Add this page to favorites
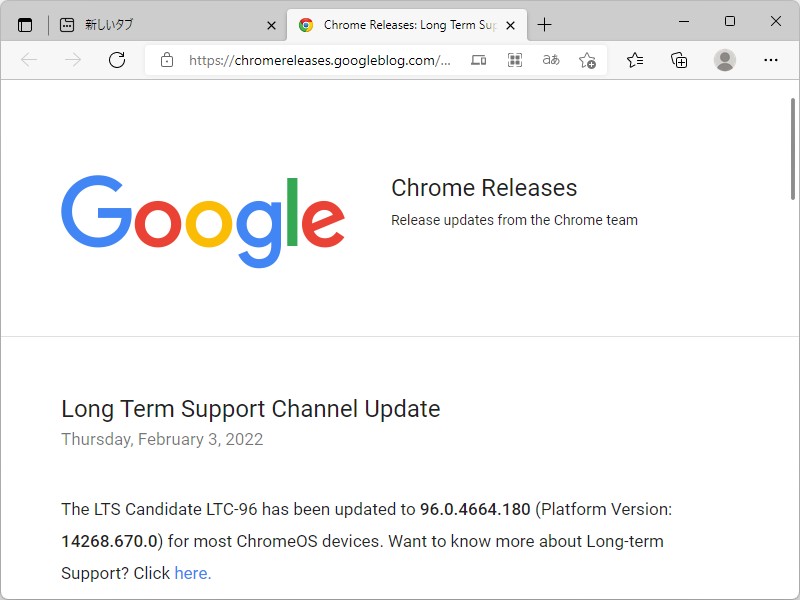The image size is (800, 600). pos(588,60)
